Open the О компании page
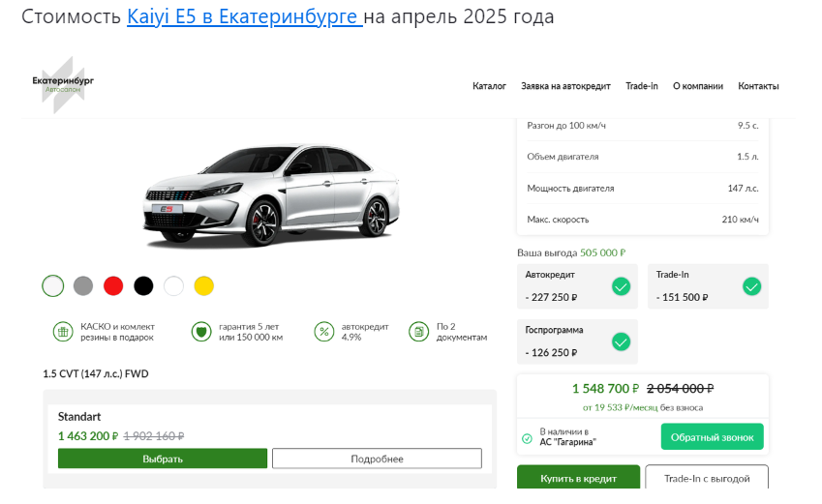Viewport: 822px width, 504px height. tap(698, 86)
